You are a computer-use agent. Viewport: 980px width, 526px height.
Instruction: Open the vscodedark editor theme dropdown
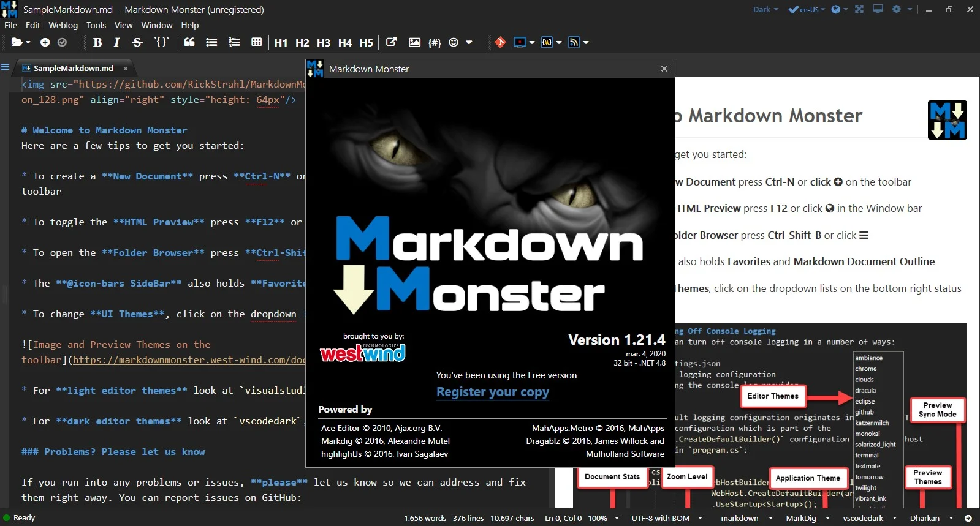pos(869,518)
